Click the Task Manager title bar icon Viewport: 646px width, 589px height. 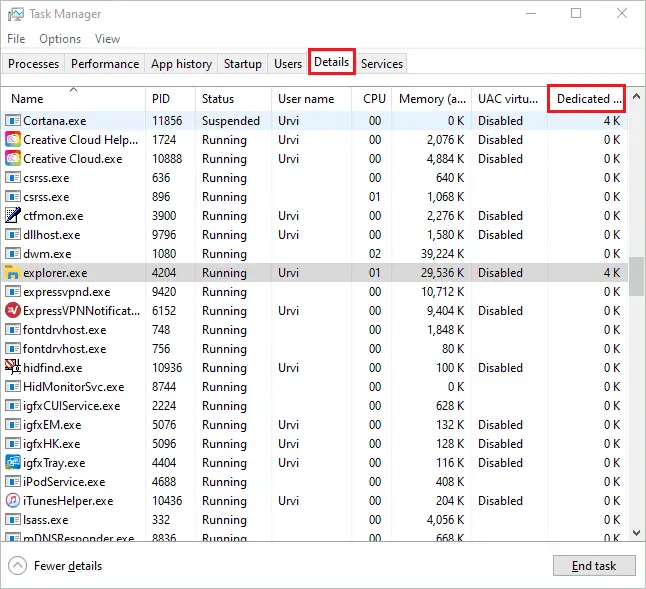click(x=16, y=14)
